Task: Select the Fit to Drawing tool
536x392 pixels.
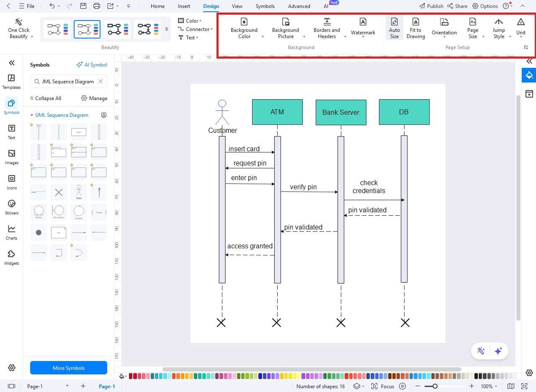Action: point(415,28)
